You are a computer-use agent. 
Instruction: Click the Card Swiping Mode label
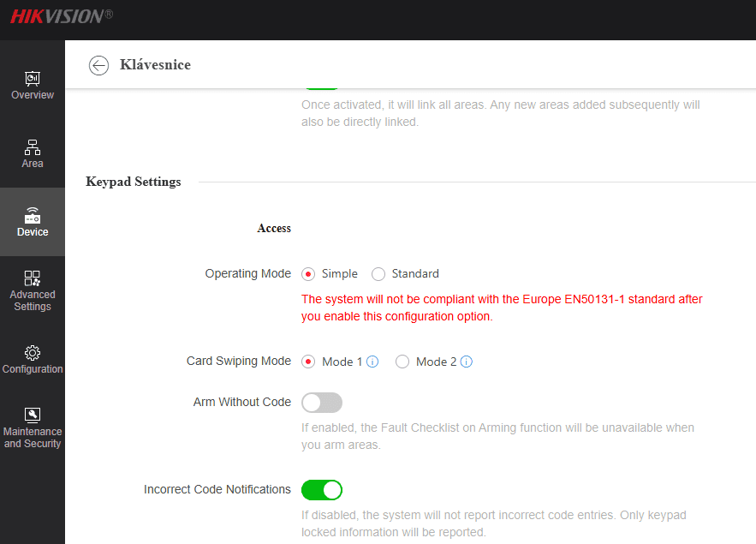click(x=239, y=361)
